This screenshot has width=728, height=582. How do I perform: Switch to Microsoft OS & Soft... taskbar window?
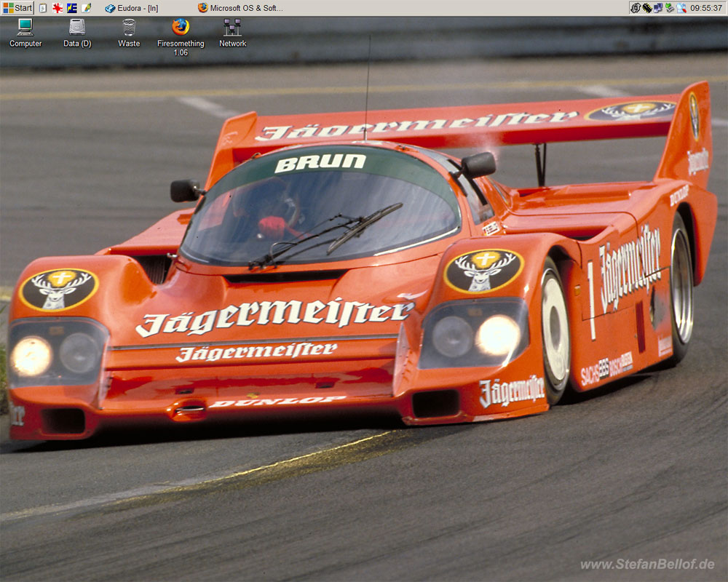(240, 8)
